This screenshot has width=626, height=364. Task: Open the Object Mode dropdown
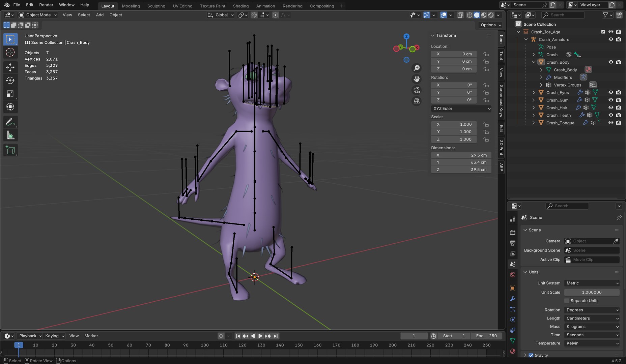coord(38,15)
